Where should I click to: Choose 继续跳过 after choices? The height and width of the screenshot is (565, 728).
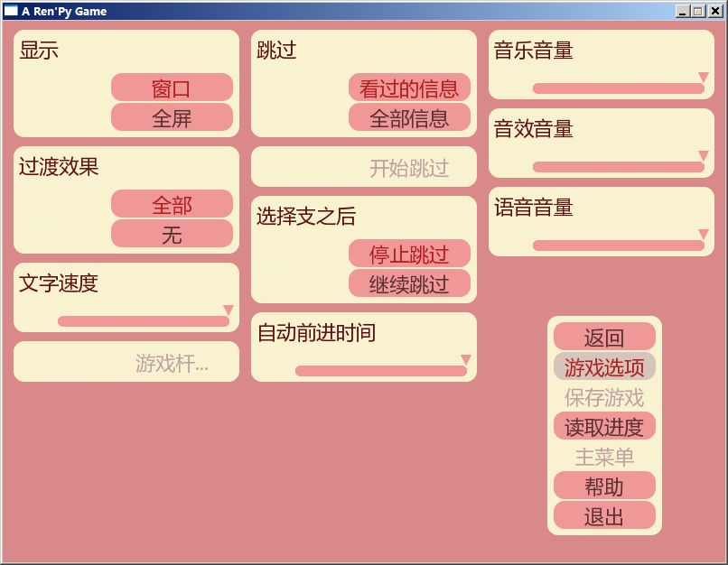coord(409,283)
